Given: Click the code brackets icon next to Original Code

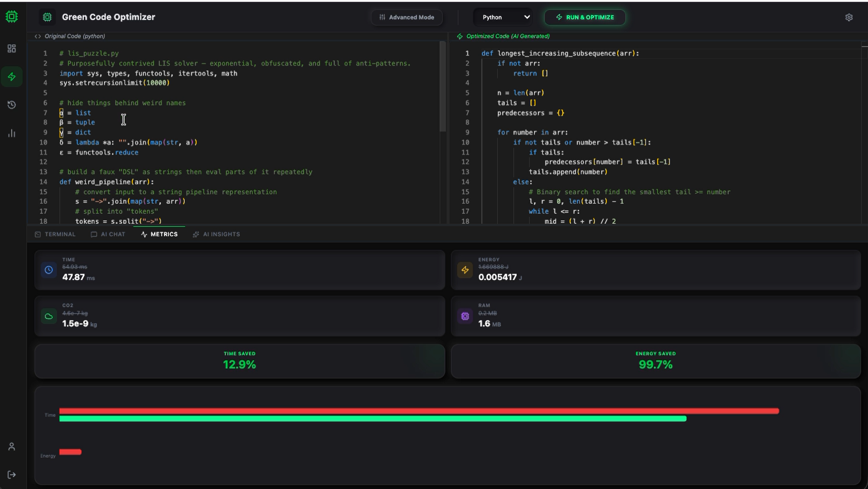Looking at the screenshot, I should (x=38, y=36).
